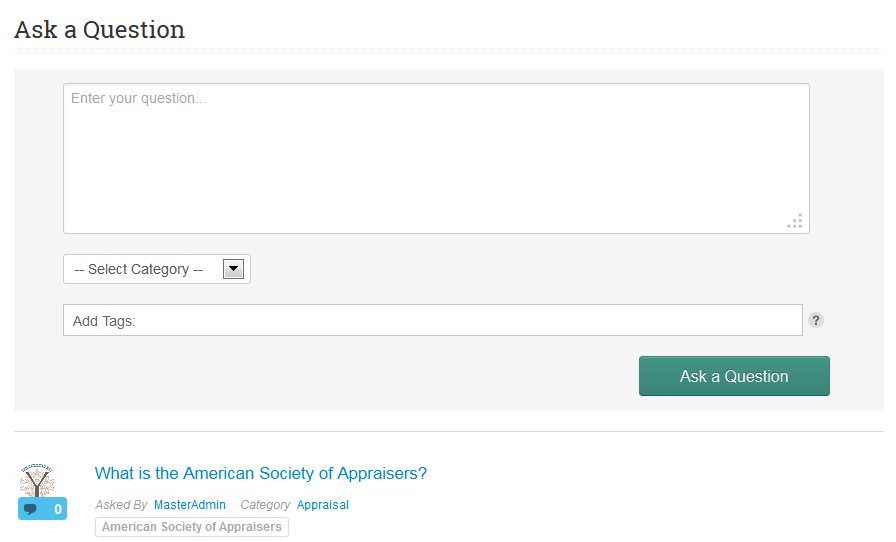Focus the Enter your question text area
Viewport: 896px width, 542px height.
(x=436, y=158)
